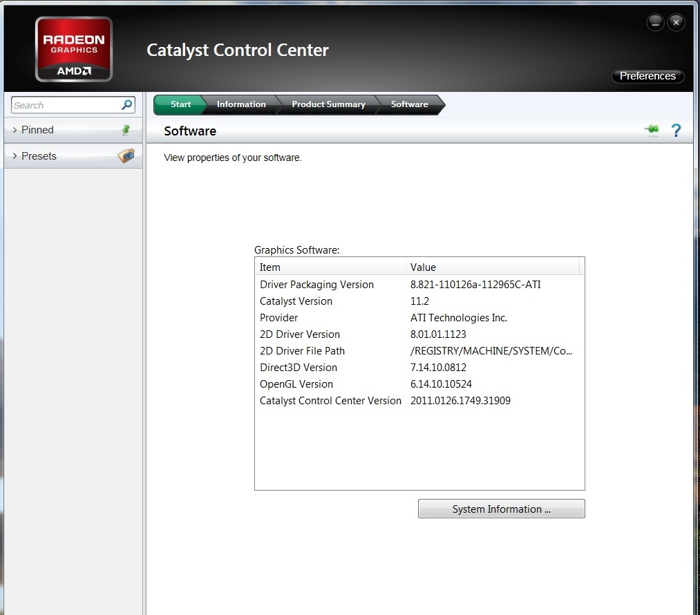
Task: Click the /REGISTRY/MACHINE/SYSTEM path value
Action: tap(491, 351)
